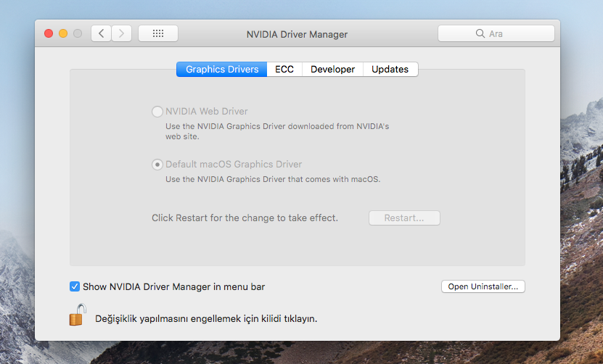This screenshot has width=603, height=364.
Task: Focus the Ara search field
Action: (x=508, y=33)
